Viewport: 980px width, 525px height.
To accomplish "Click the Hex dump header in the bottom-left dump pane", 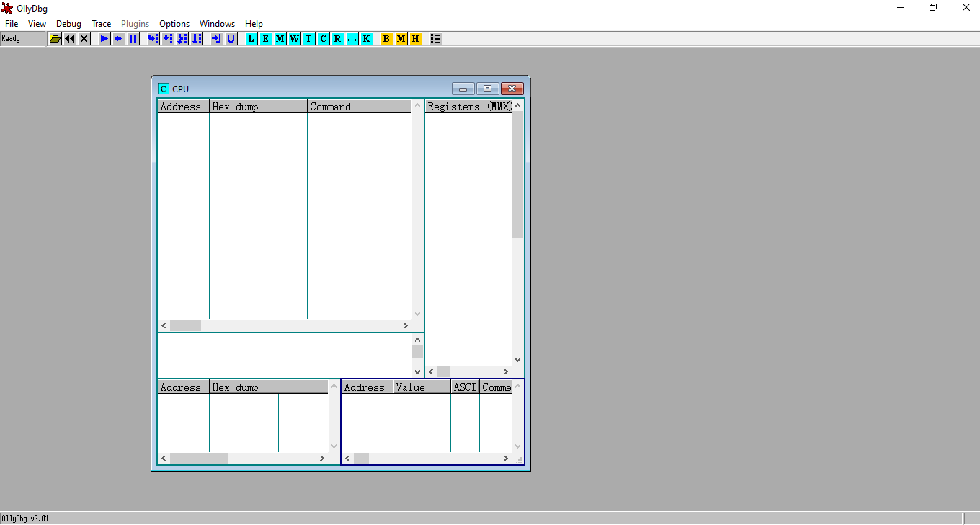I will (x=269, y=387).
